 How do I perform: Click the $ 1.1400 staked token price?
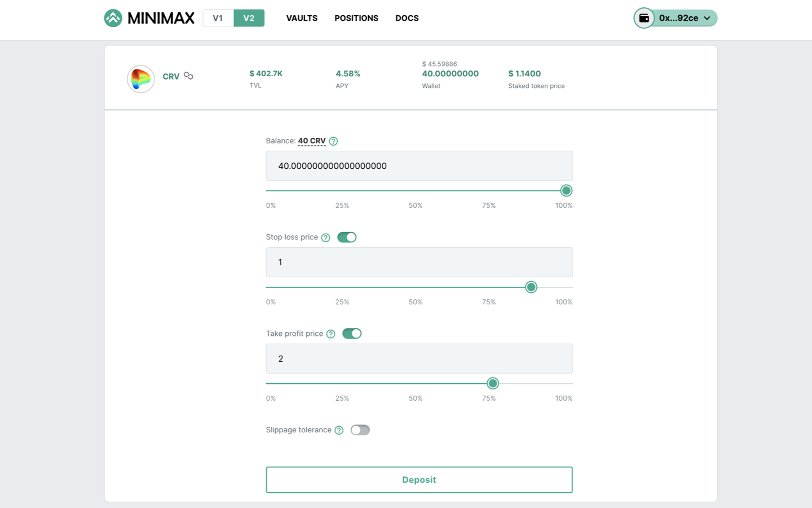(524, 73)
